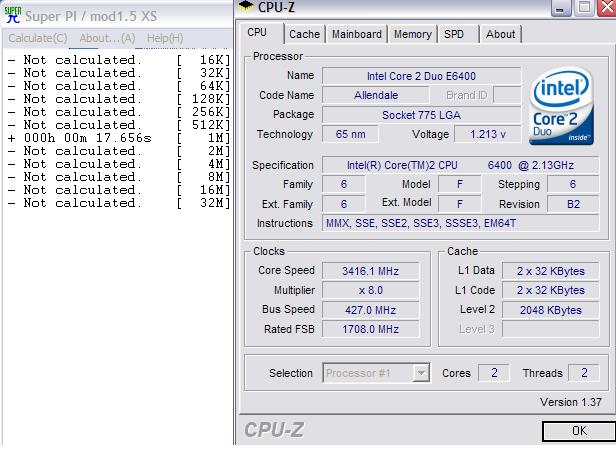Image resolution: width=616 pixels, height=453 pixels.
Task: Click the Bus Speed value 427.0 MHz
Action: pyautogui.click(x=370, y=310)
